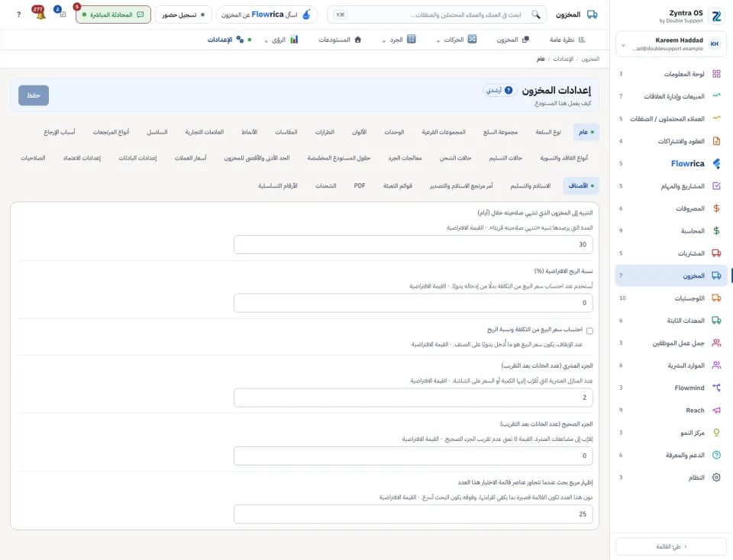Viewport: 733px width, 560px height.
Task: Click the icon for المبيعات وإدارة العلاقات
Action: click(716, 96)
